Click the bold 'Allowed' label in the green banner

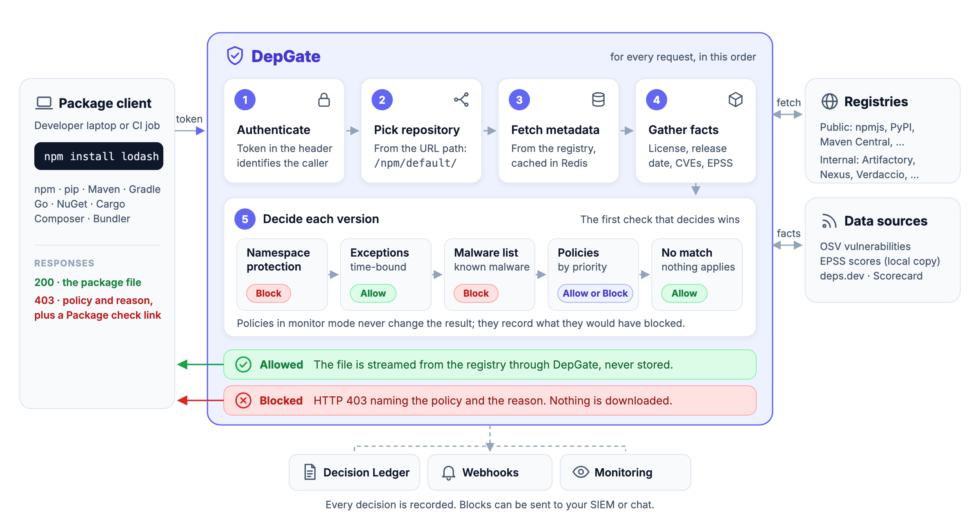281,364
